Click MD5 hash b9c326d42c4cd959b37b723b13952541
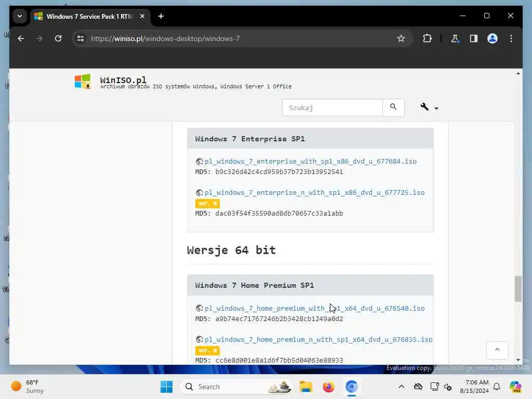Image resolution: width=532 pixels, height=399 pixels. [x=279, y=171]
